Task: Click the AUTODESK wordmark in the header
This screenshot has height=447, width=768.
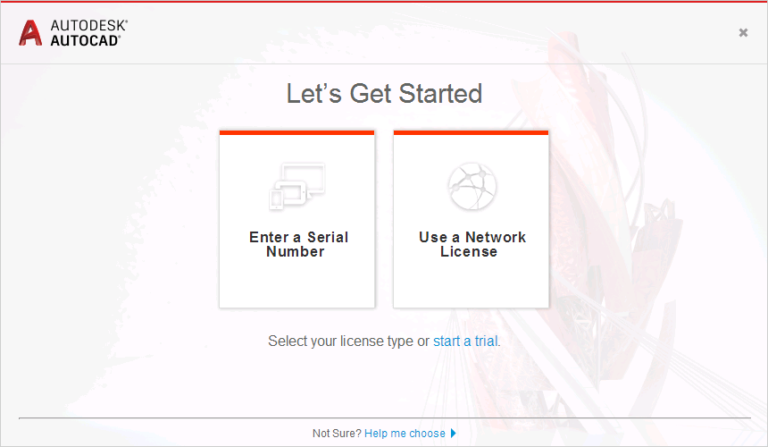Action: coord(89,25)
